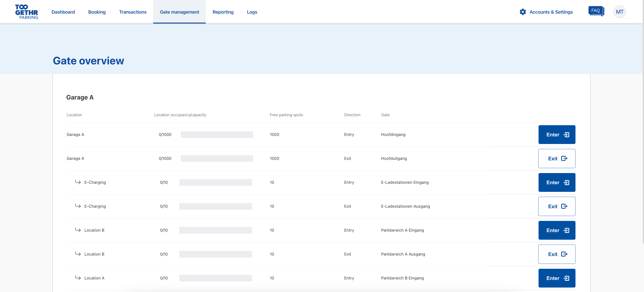This screenshot has width=644, height=292.
Task: Go to the Logs tab
Action: click(x=252, y=12)
